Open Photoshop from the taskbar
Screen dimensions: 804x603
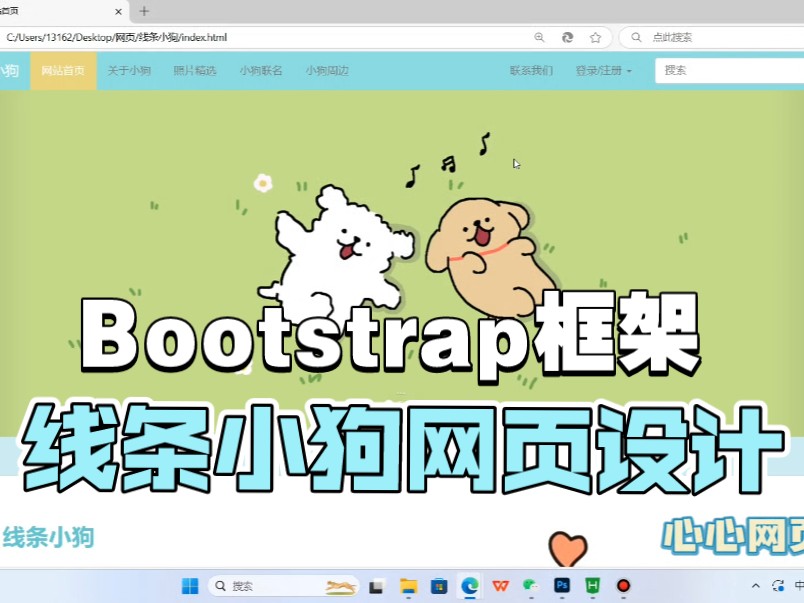(x=563, y=586)
